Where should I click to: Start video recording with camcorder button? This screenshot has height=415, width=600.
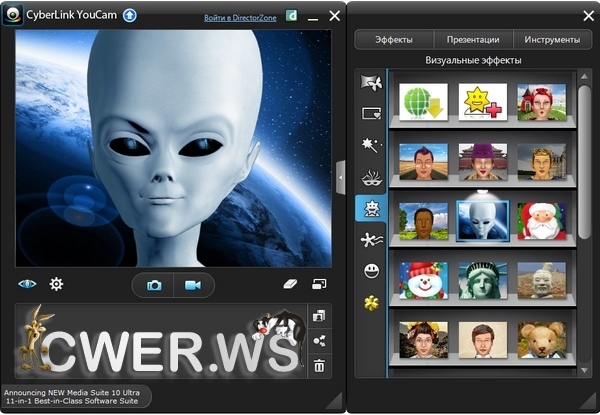pyautogui.click(x=193, y=285)
